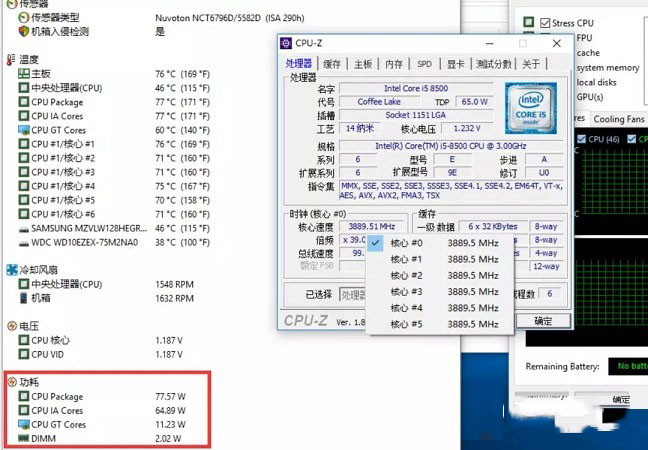Click the Remaining Battery label
Viewport: 648px width, 450px height.
coord(562,367)
